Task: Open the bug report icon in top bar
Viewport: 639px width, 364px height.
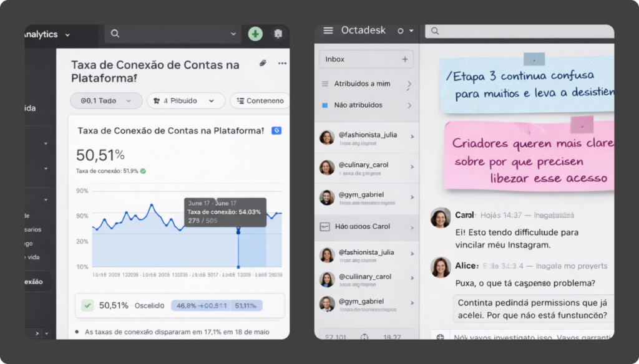Action: point(278,34)
